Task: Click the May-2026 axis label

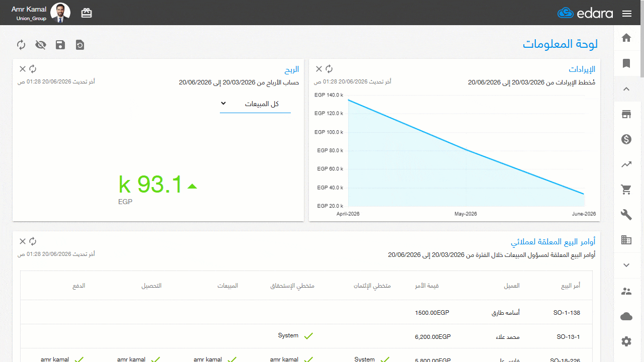Action: 465,214
